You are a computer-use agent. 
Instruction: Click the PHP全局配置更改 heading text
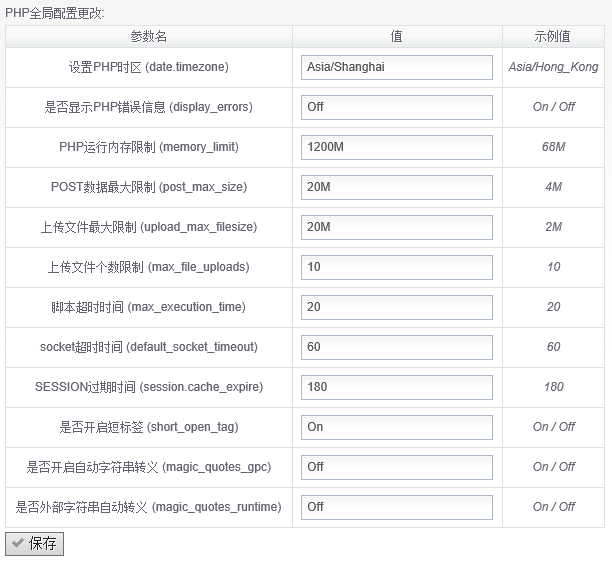coord(54,13)
